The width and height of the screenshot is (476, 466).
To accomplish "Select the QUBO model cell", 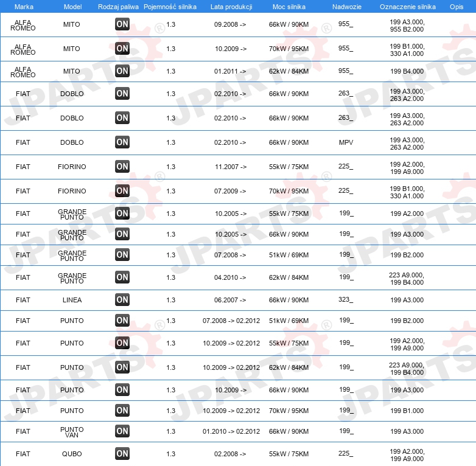I will [x=72, y=454].
